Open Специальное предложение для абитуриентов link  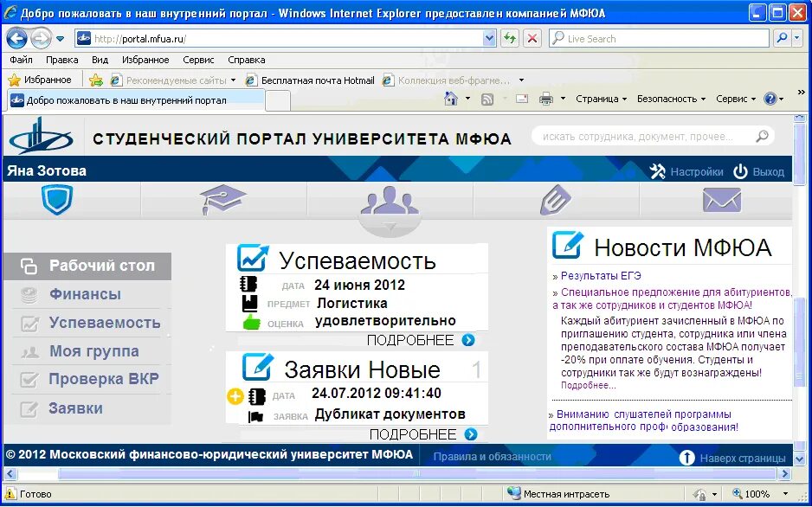click(672, 298)
